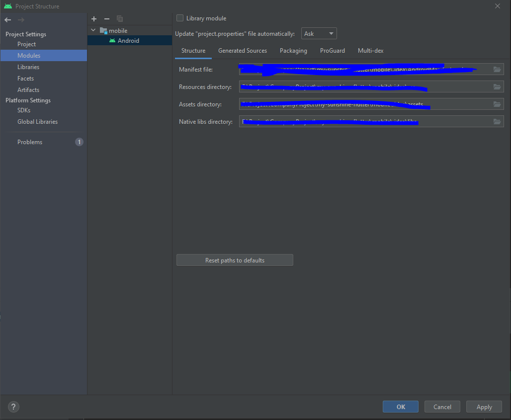511x420 pixels.
Task: Show the Problems list
Action: (30, 142)
